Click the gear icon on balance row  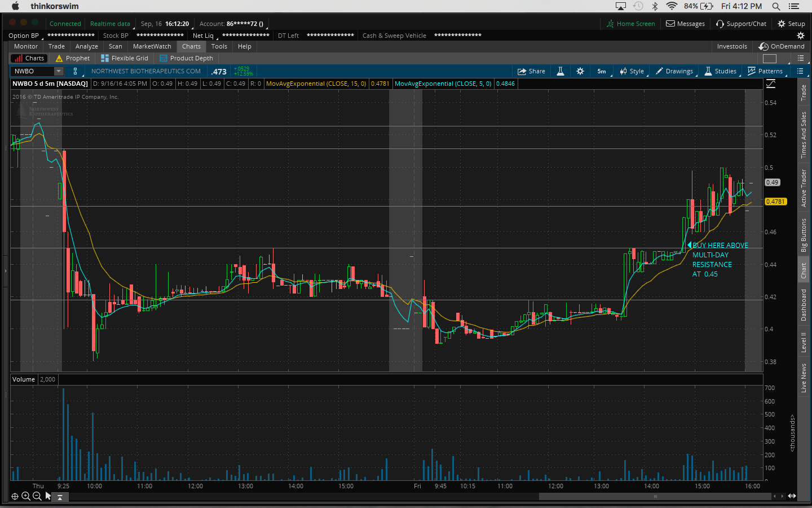(800, 36)
